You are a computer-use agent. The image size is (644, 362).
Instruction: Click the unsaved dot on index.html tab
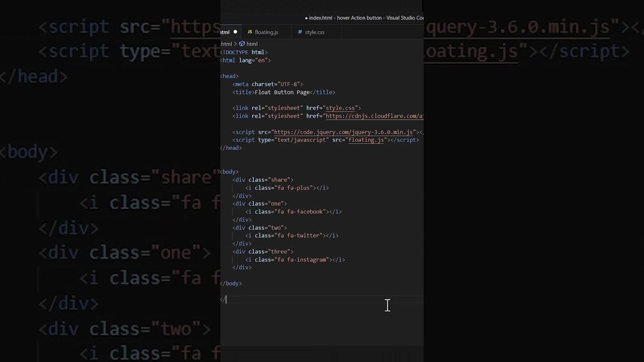(x=235, y=32)
